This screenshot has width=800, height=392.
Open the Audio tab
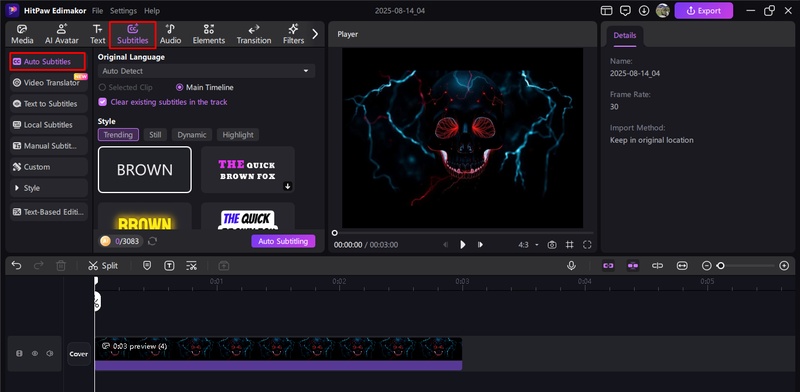click(x=170, y=34)
